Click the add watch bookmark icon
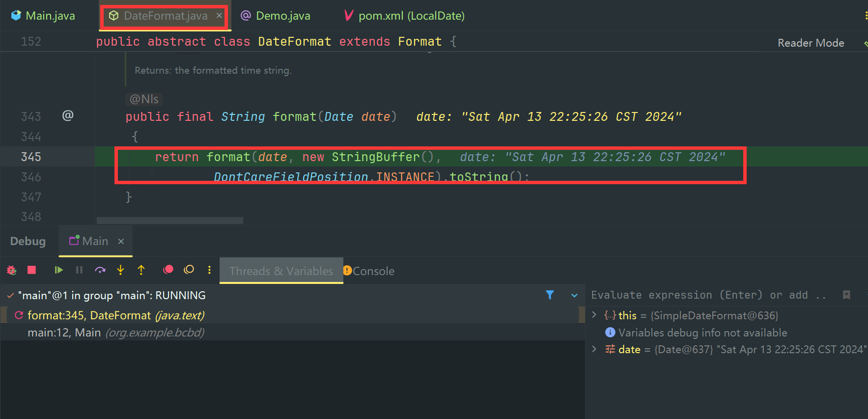Image resolution: width=868 pixels, height=419 pixels. (846, 295)
